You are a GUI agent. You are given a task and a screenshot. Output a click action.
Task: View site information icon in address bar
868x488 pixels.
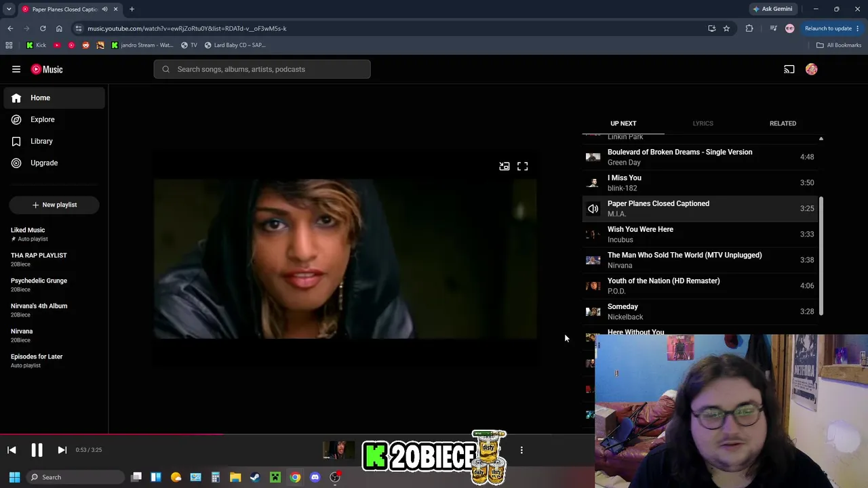point(79,28)
